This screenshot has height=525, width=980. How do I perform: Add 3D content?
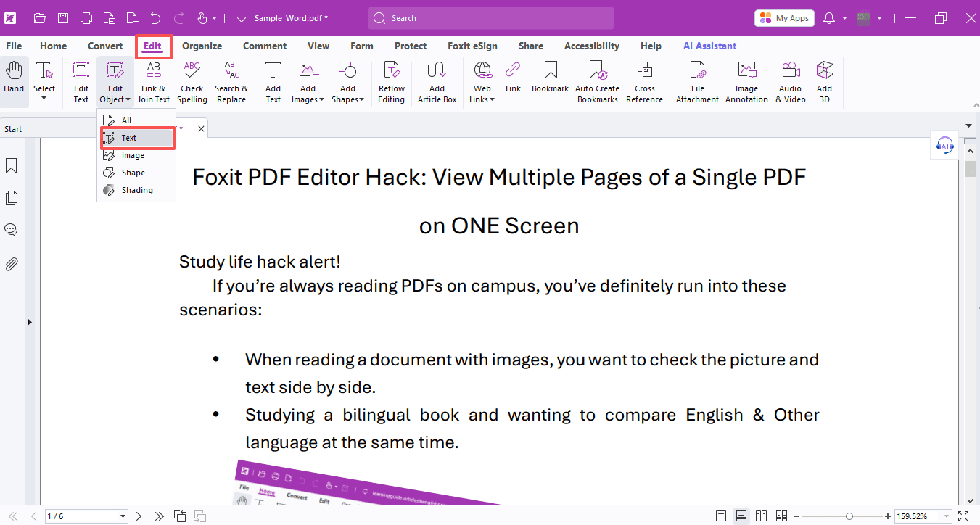(824, 82)
